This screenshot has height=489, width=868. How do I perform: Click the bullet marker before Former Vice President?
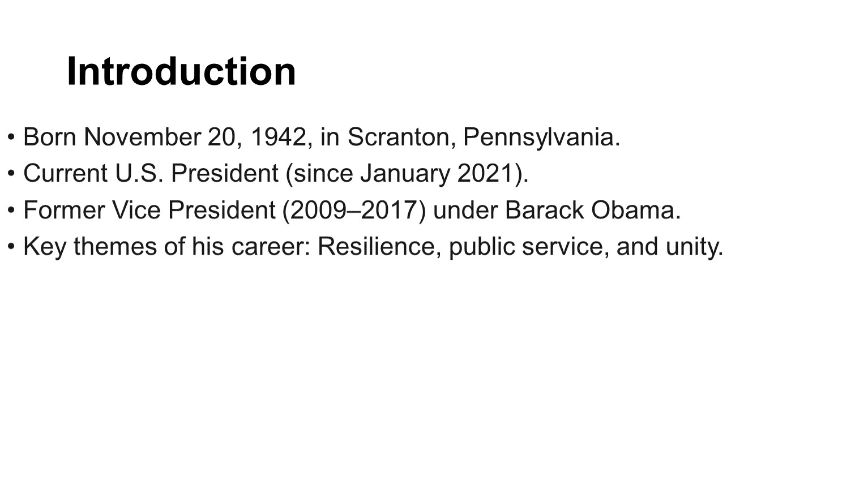[11, 211]
